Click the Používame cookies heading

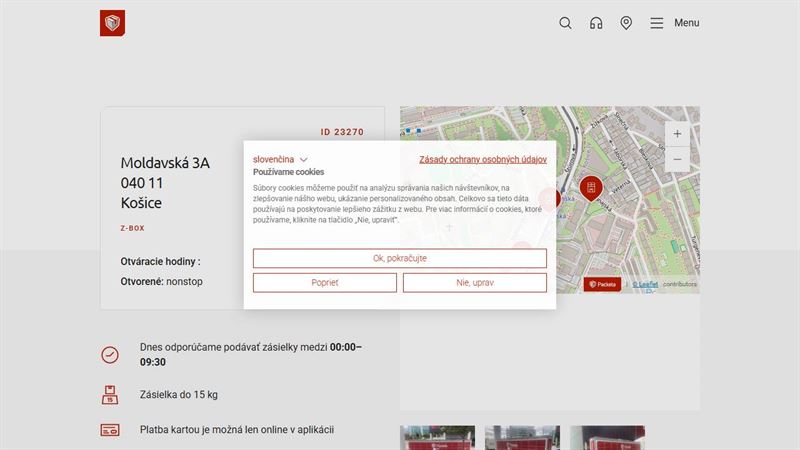(x=288, y=172)
